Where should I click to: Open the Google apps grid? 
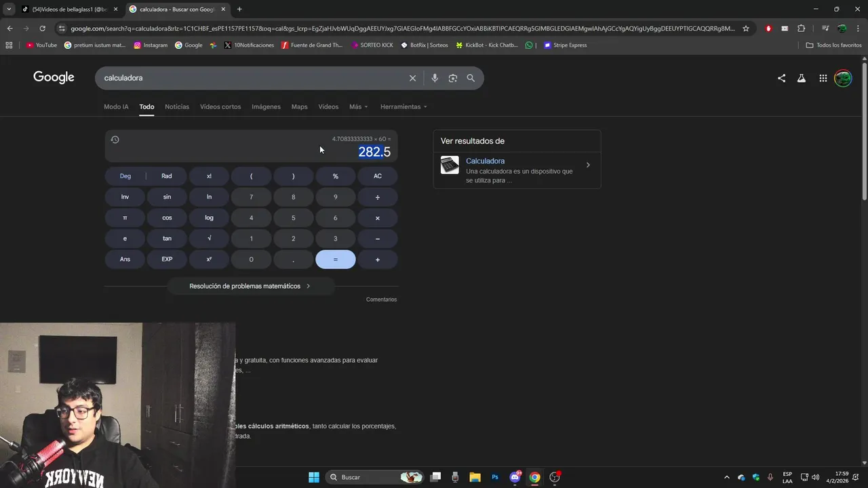(x=823, y=78)
